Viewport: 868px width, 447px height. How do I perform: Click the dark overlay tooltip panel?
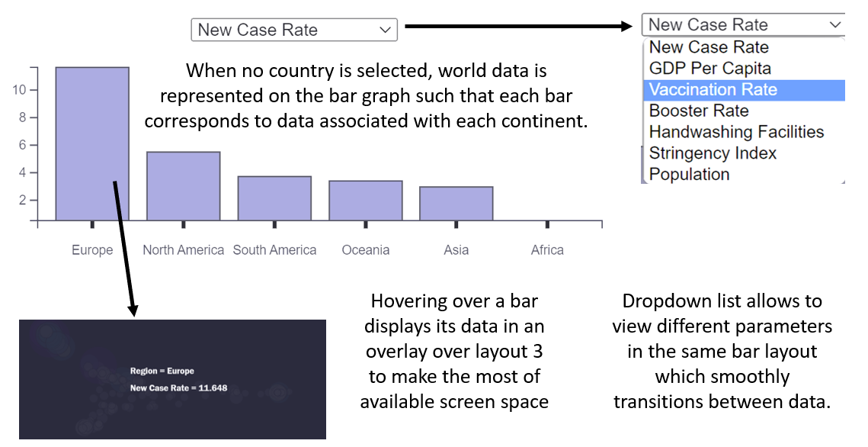point(173,379)
